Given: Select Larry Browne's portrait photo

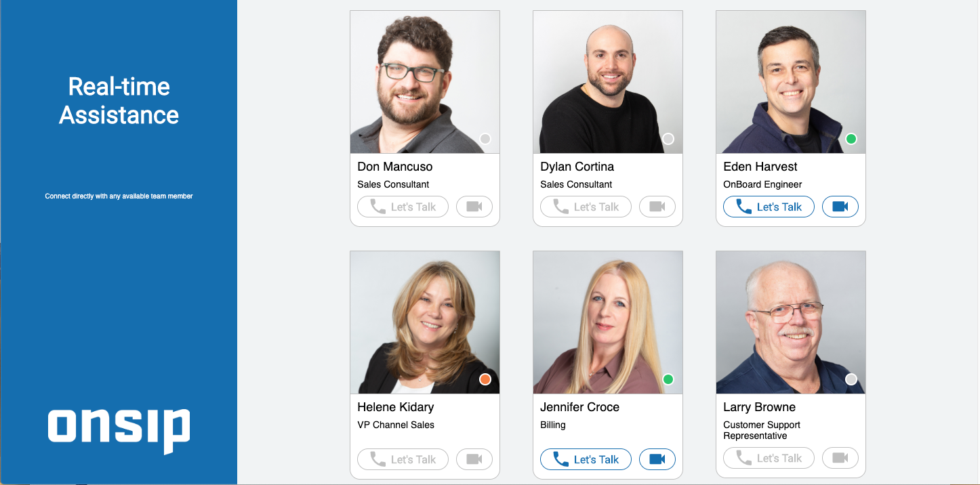Looking at the screenshot, I should pos(791,322).
